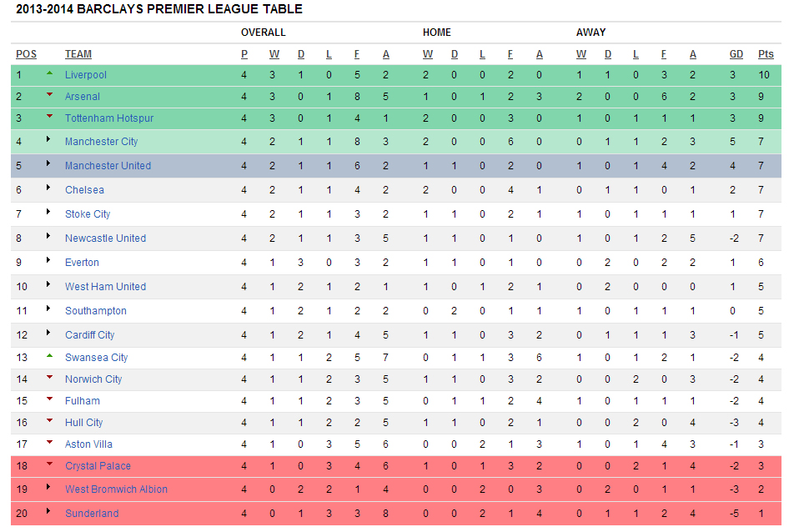Screen dimensions: 789x532
Task: Click the red down arrow beside Arsenal
Action: pos(49,94)
